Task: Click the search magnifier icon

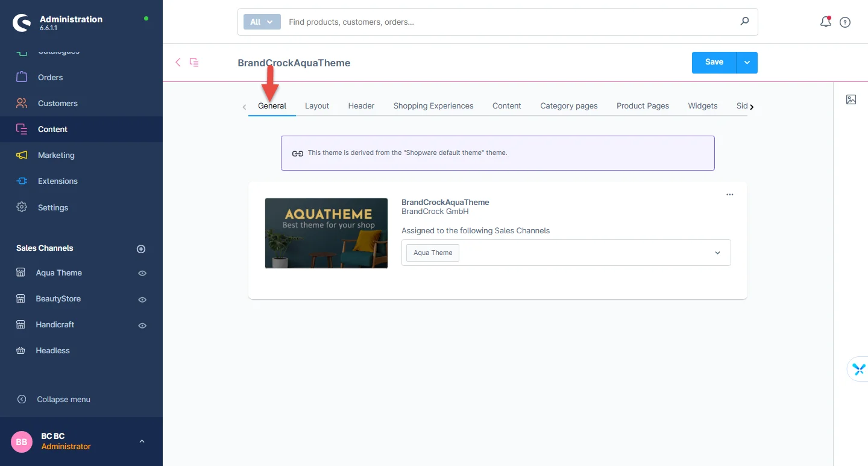Action: pos(744,22)
